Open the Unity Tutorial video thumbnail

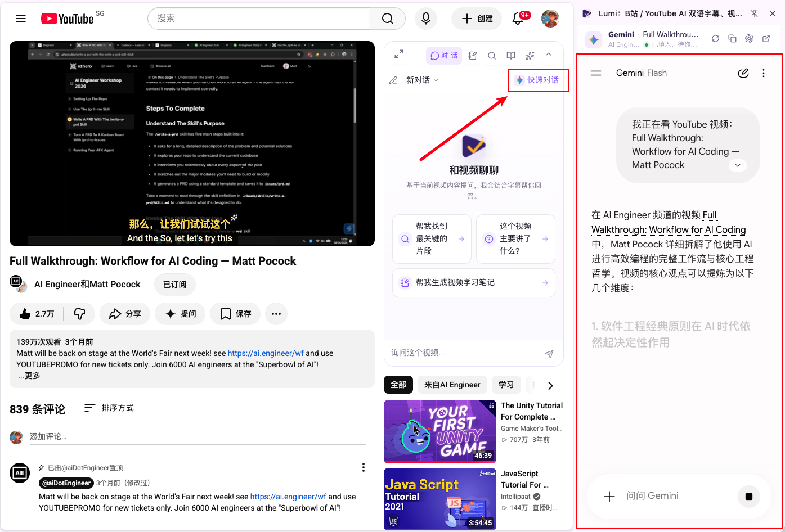click(x=440, y=431)
